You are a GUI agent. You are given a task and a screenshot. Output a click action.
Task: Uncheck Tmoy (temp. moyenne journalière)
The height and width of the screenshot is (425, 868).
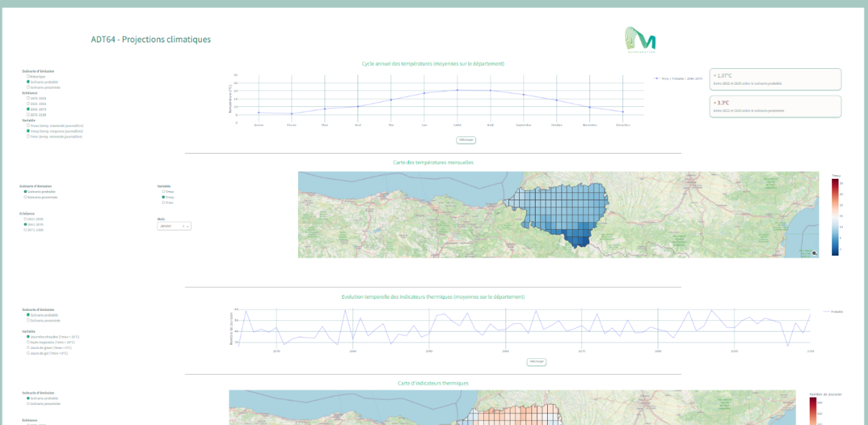click(x=28, y=131)
